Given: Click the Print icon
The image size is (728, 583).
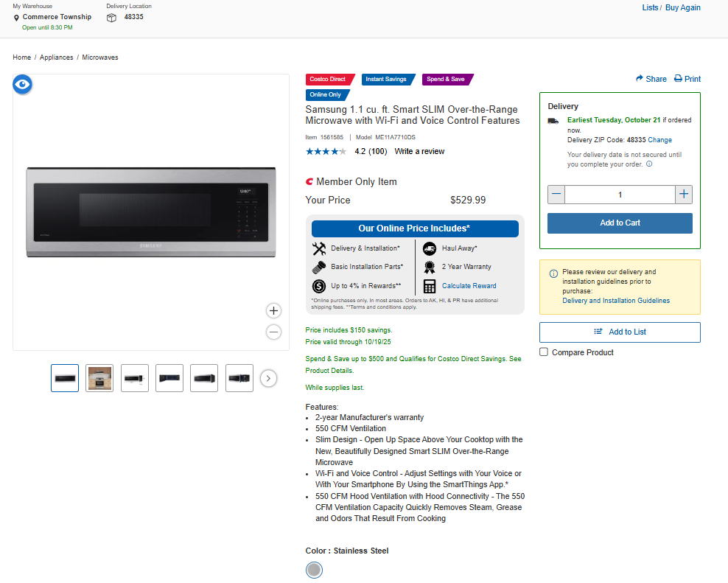Looking at the screenshot, I should pos(678,79).
